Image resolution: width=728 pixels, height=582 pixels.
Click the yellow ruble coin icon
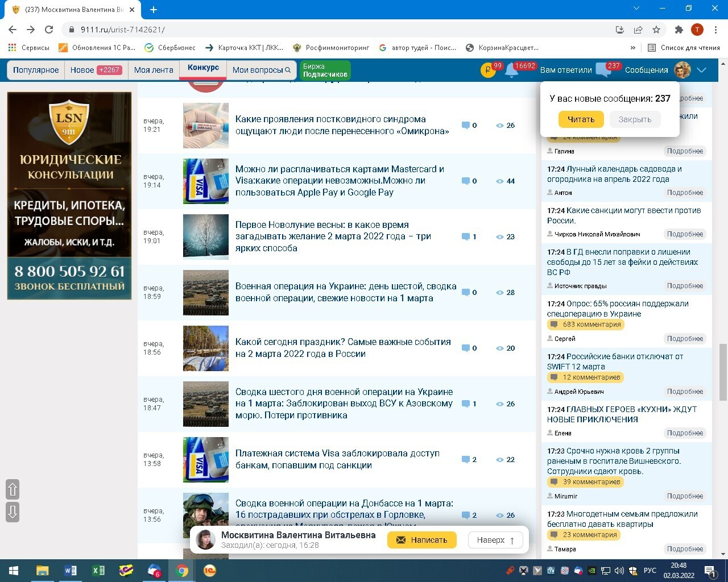(x=488, y=70)
